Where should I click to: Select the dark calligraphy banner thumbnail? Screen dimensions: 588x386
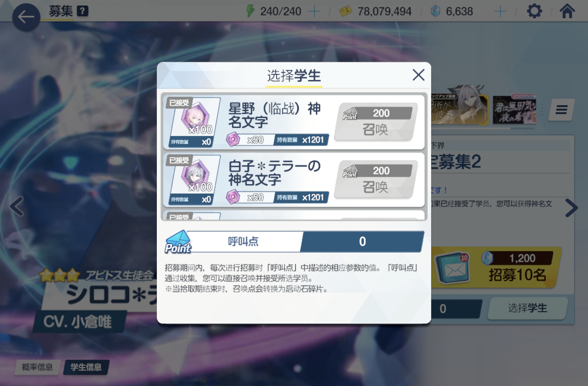tap(514, 109)
